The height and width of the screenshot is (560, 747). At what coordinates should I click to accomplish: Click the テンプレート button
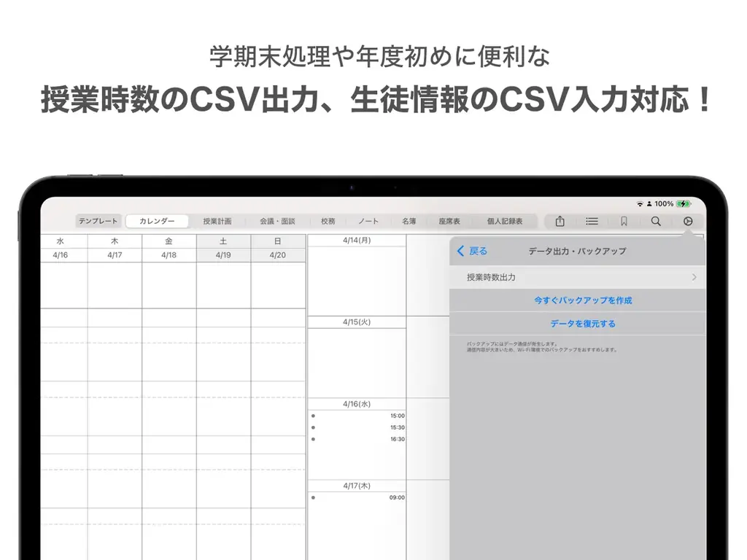[98, 221]
